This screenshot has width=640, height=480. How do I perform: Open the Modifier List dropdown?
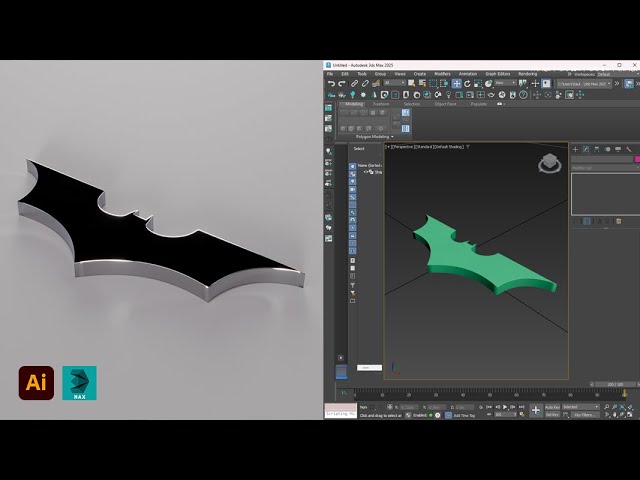pos(605,168)
